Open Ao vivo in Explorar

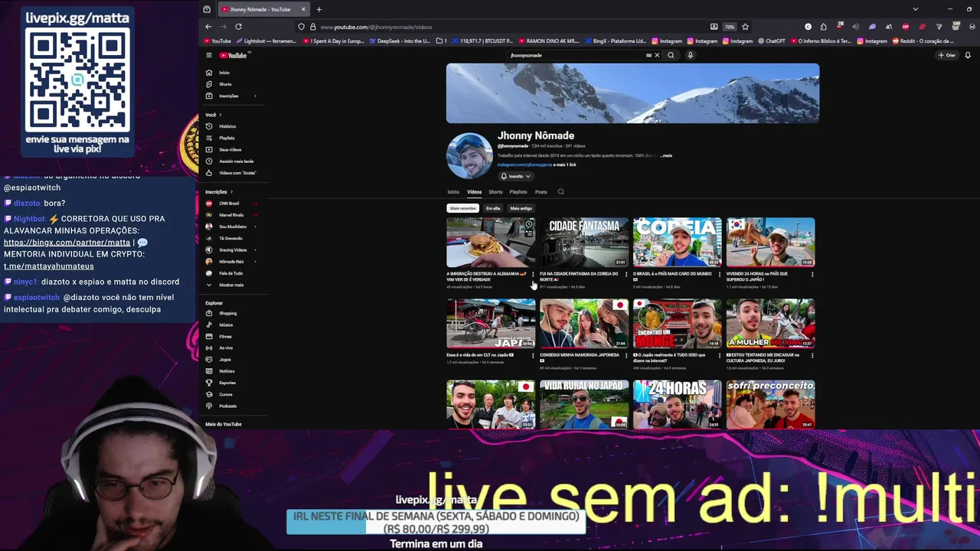tap(226, 348)
